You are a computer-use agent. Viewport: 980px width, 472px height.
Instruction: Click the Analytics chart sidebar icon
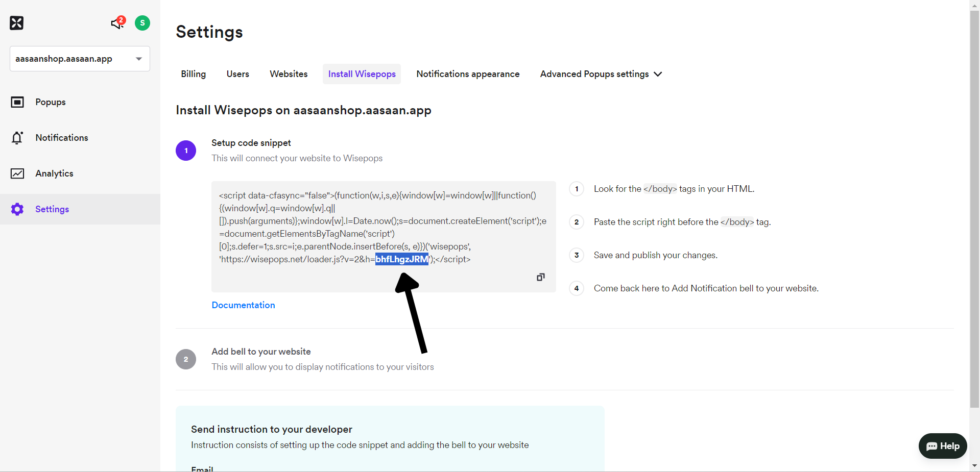point(17,173)
